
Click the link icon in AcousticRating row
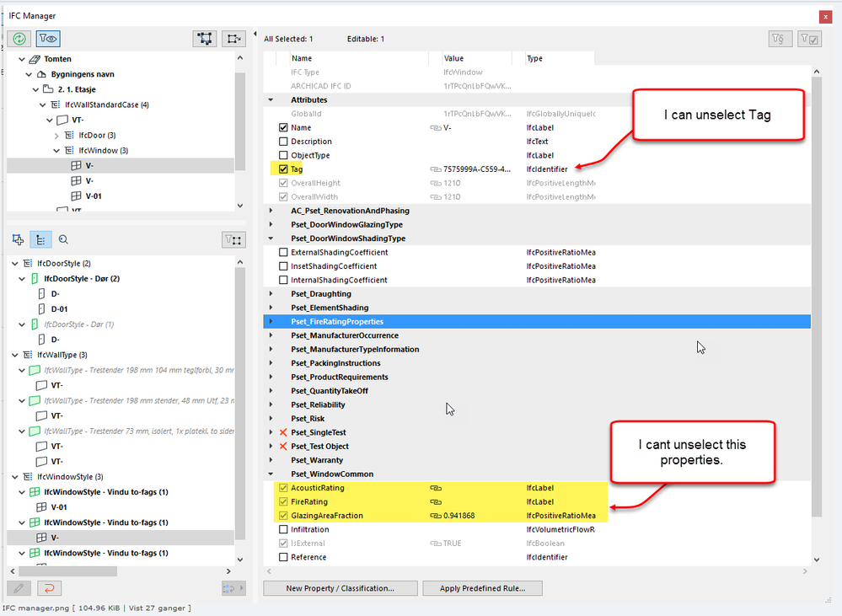(x=436, y=488)
